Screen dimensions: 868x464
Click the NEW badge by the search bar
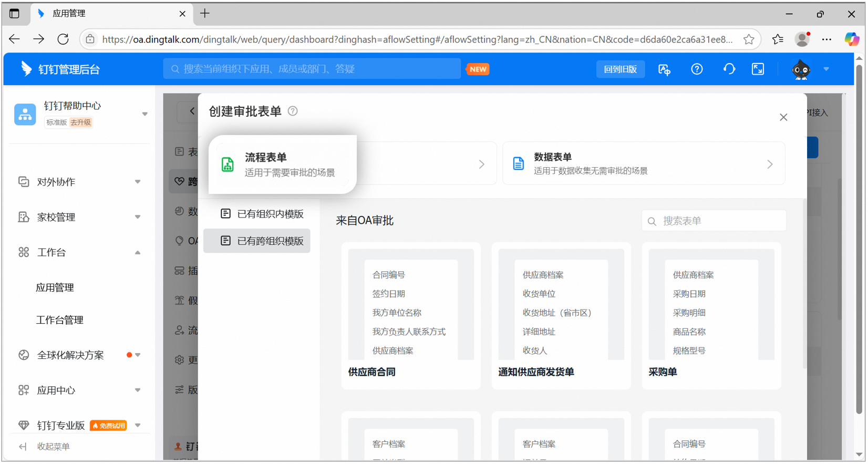pyautogui.click(x=478, y=69)
